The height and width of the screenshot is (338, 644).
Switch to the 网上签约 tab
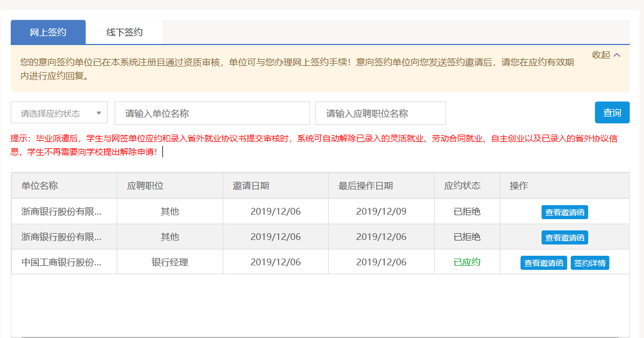[x=48, y=32]
